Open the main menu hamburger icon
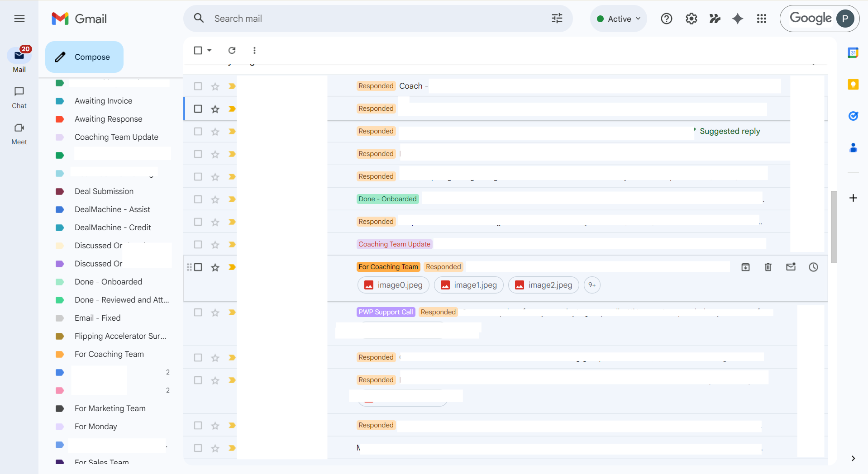The image size is (868, 474). coord(19,19)
